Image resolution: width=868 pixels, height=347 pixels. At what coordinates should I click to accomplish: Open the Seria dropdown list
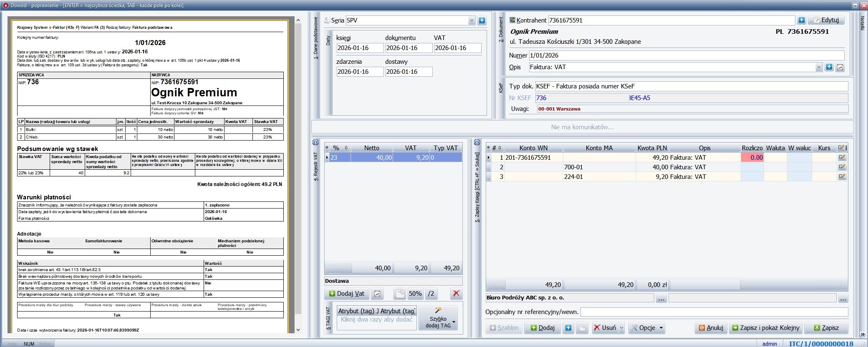[471, 20]
